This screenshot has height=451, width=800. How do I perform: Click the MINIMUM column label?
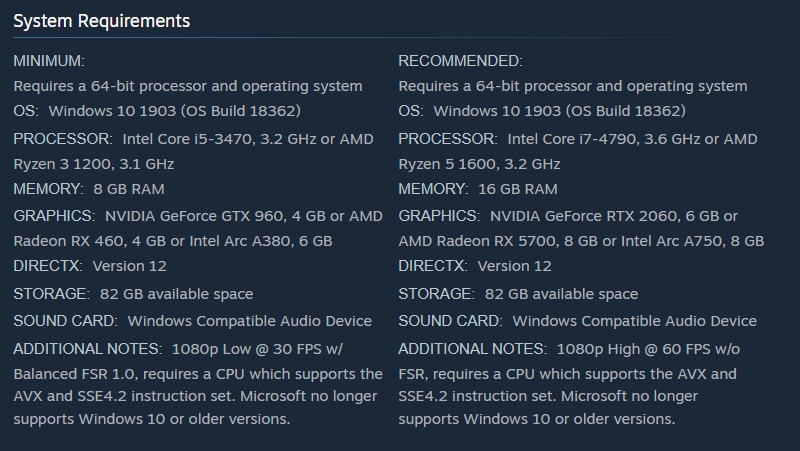click(49, 61)
